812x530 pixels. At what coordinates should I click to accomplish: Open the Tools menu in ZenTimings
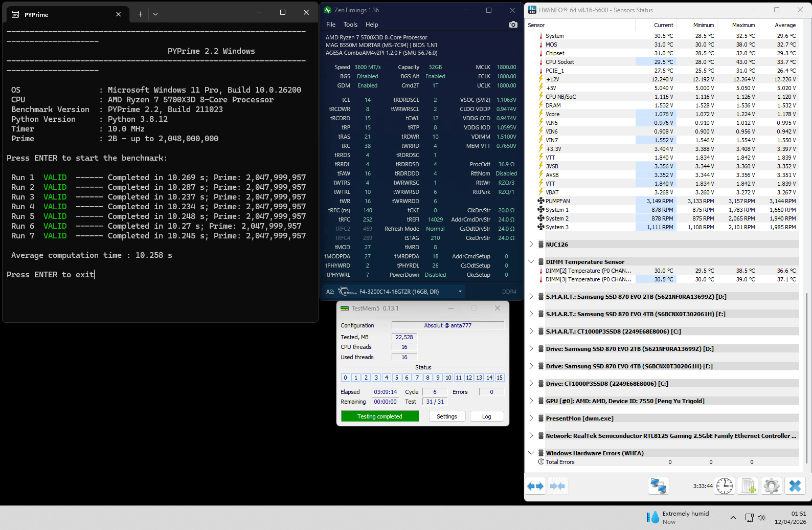(x=350, y=25)
